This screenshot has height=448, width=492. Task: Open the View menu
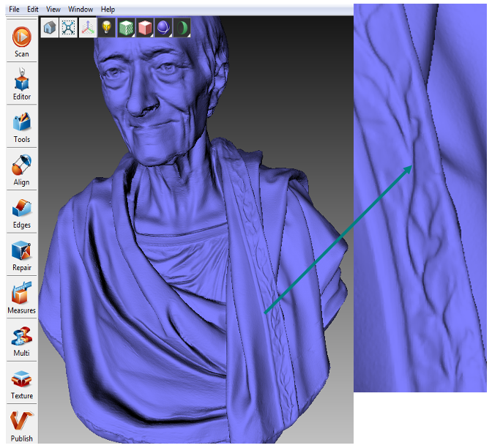point(53,9)
